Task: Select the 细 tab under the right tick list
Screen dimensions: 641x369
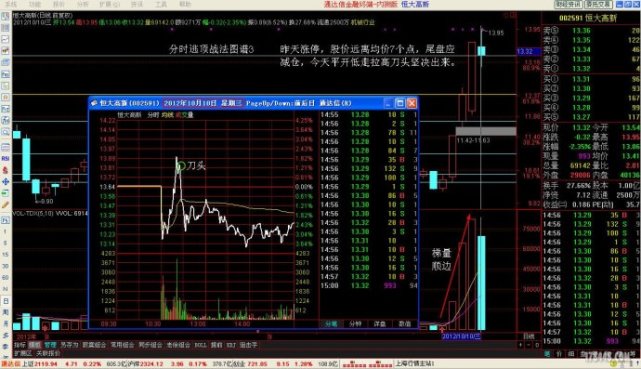Action: [571, 353]
